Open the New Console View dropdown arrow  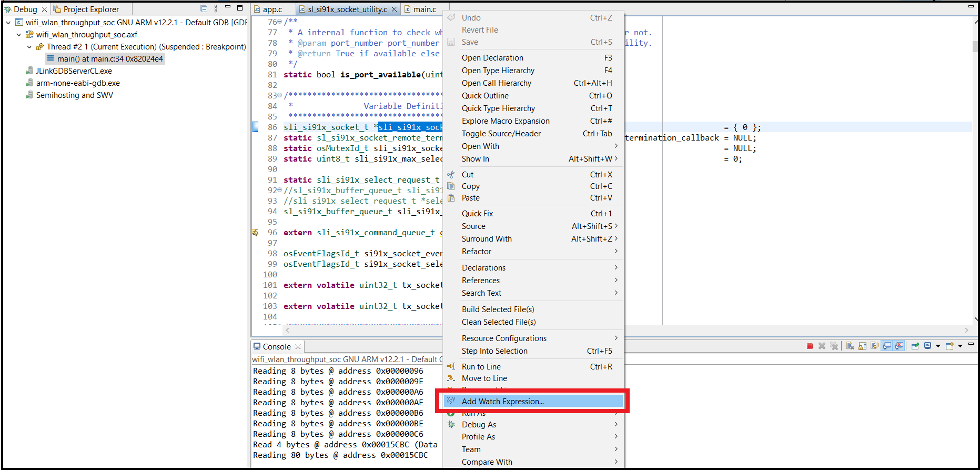coord(961,346)
